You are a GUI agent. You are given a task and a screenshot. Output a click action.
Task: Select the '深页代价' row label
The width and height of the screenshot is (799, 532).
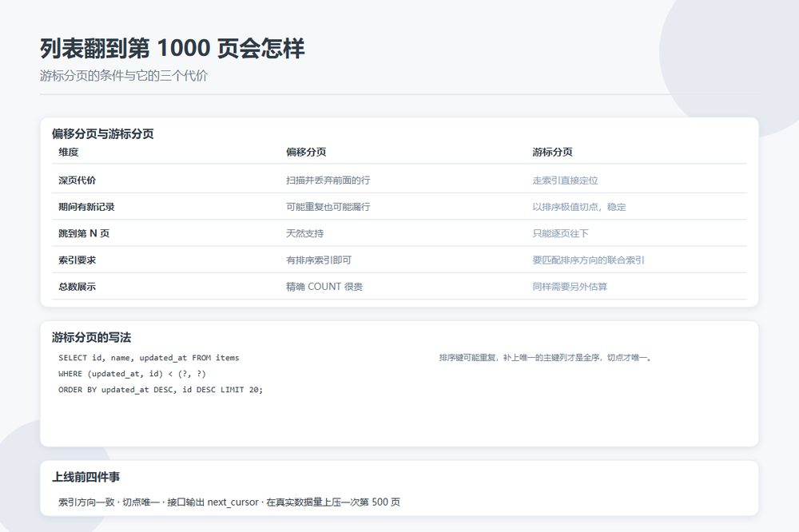[77, 181]
